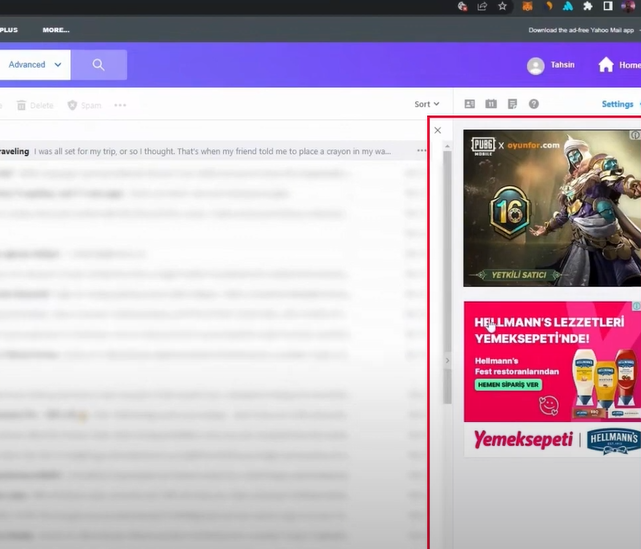Open the PUBG oyunfor.com ad

tap(552, 208)
